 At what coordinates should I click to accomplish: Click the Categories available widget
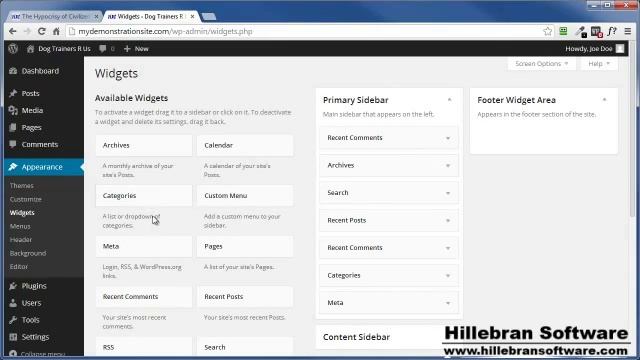point(144,196)
